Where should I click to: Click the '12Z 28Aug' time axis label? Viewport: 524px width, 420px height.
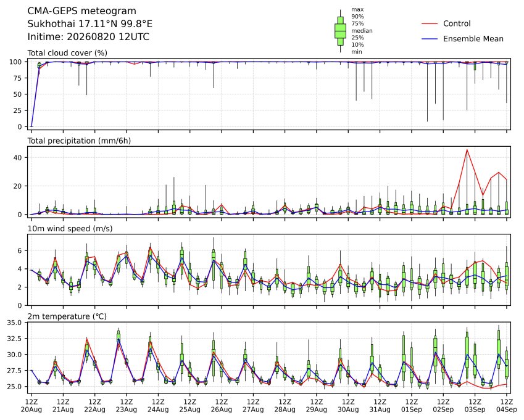(285, 406)
